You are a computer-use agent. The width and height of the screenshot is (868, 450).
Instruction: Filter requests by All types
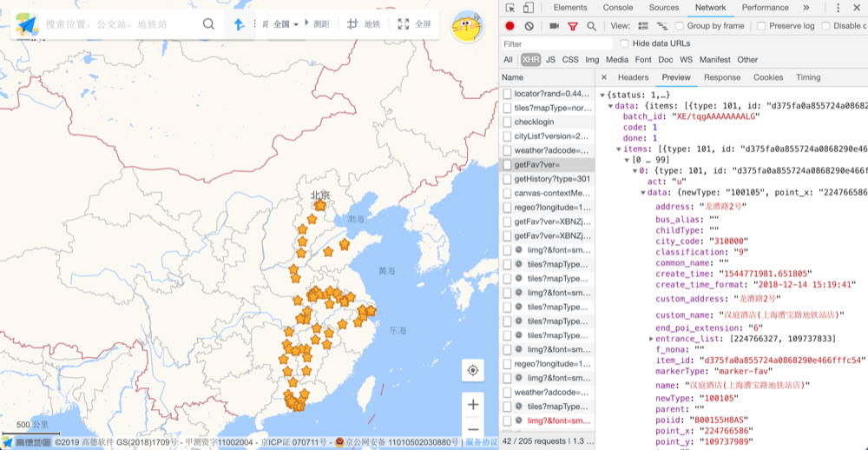508,60
